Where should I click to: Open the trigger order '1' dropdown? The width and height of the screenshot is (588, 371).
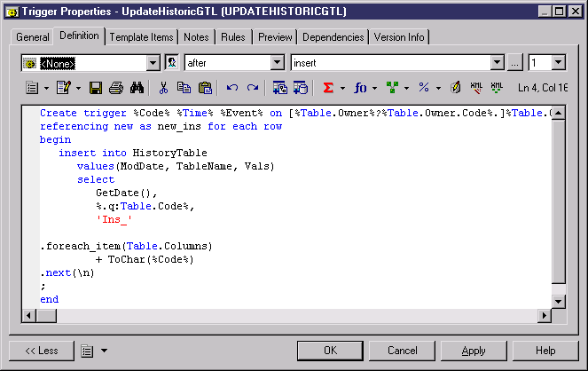click(x=558, y=63)
